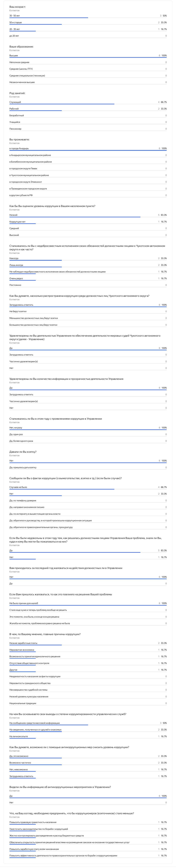Select the "Пенсионер" occupation answer
The image size is (176, 868).
[x=16, y=129]
